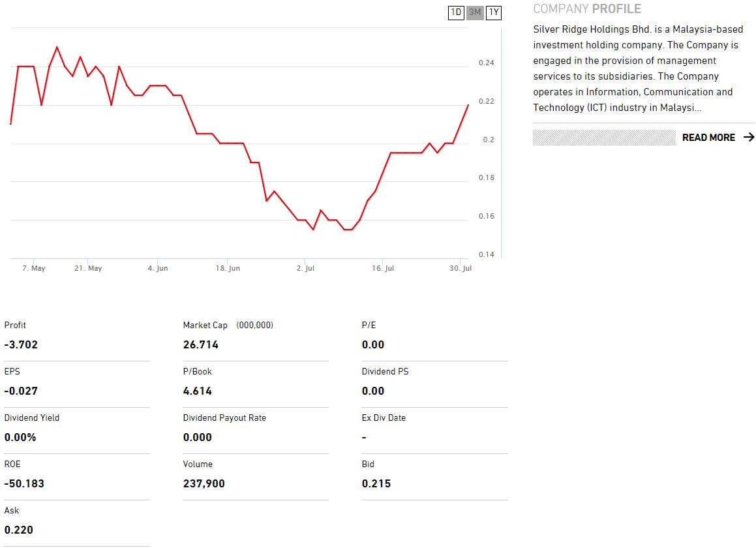Click the 2. Jul date label
The height and width of the screenshot is (548, 756).
click(x=305, y=268)
